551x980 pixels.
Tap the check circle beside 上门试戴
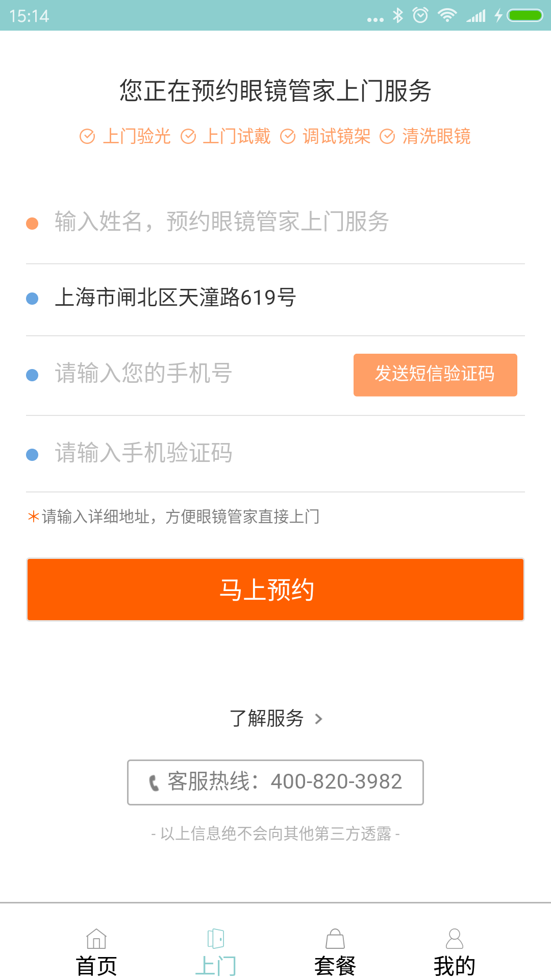pos(188,137)
